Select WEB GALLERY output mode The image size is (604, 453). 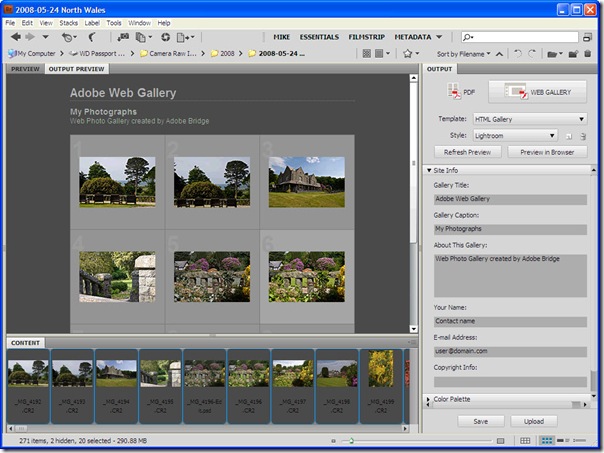[537, 92]
